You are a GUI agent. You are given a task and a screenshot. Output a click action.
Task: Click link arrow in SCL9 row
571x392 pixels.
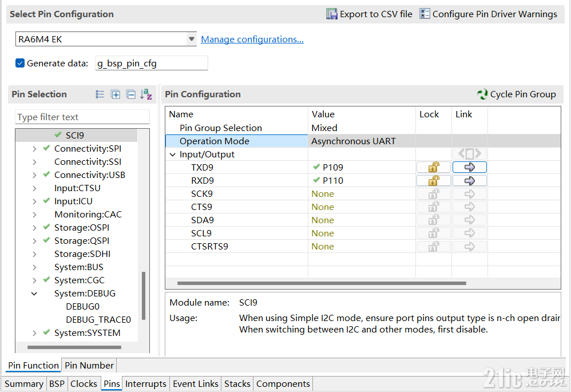469,233
